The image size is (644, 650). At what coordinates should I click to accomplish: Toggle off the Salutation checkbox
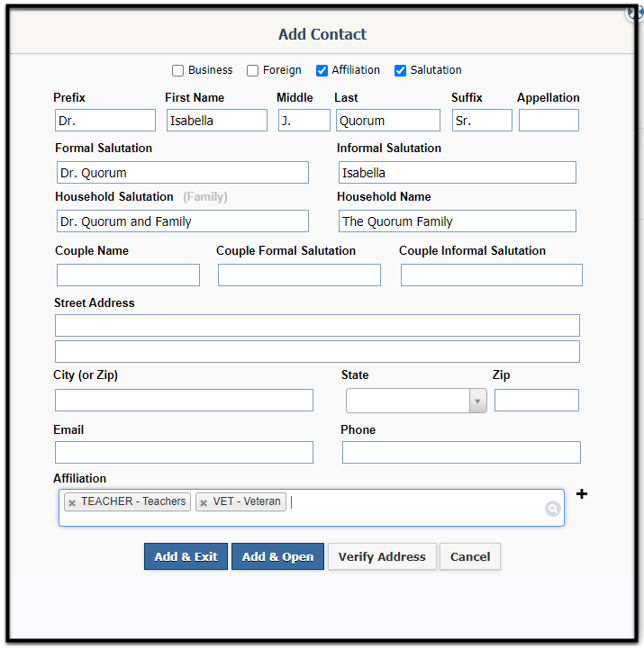click(x=400, y=70)
